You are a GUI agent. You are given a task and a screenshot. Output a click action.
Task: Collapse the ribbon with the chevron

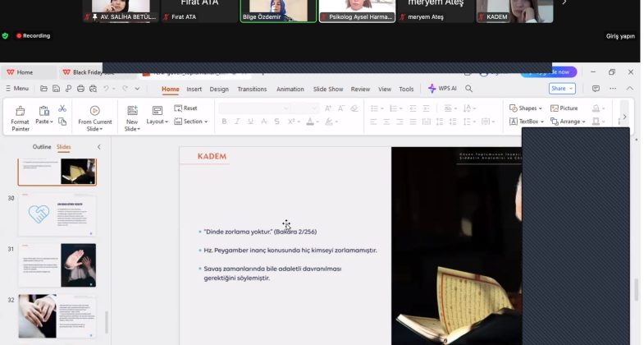click(x=629, y=89)
